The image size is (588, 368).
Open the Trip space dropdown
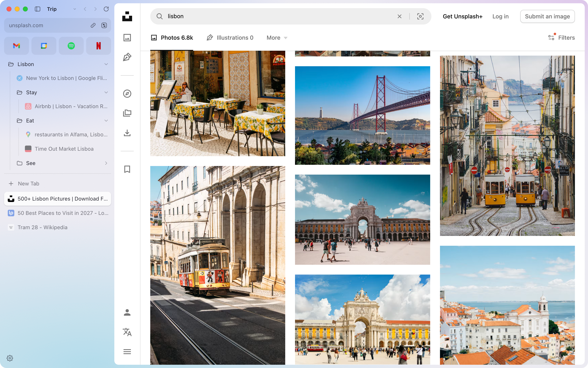click(x=75, y=9)
